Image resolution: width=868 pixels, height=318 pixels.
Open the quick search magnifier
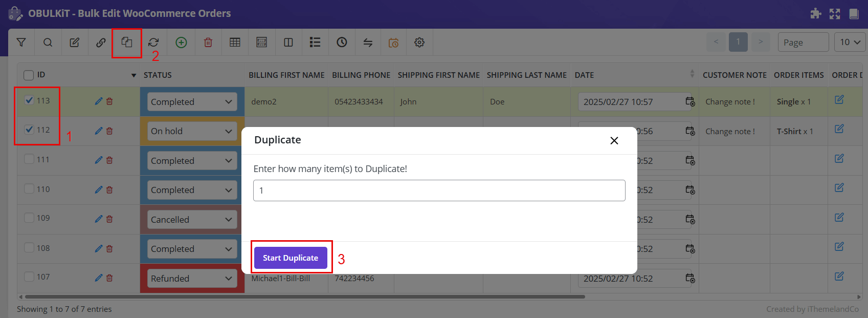(48, 43)
